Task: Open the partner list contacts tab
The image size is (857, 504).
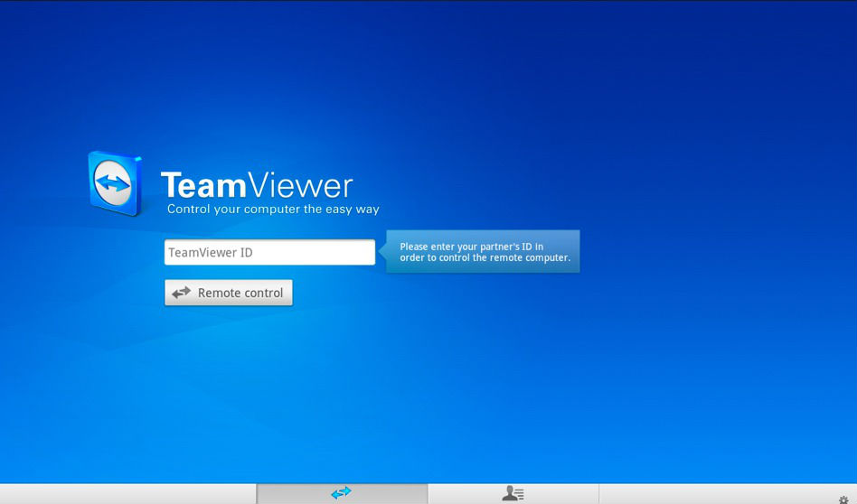Action: coord(513,494)
